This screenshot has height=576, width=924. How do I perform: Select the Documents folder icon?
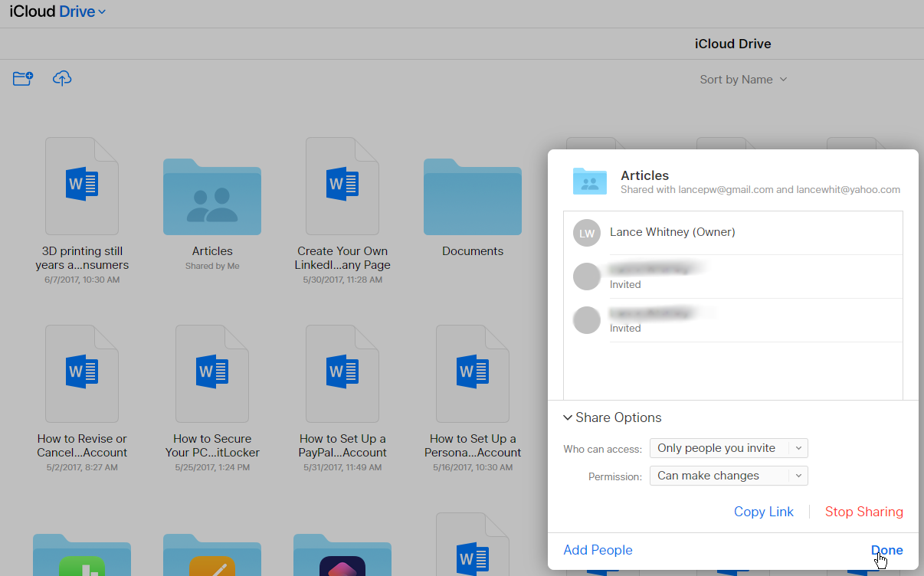tap(473, 196)
